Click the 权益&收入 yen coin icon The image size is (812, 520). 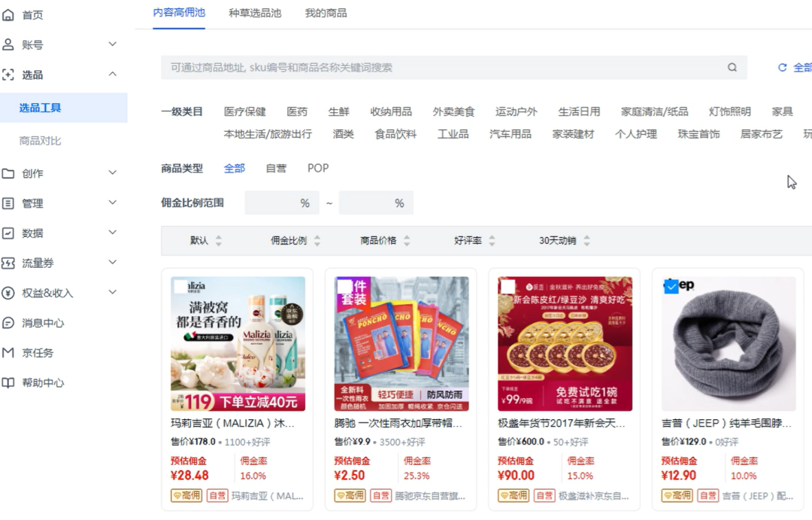pos(8,293)
